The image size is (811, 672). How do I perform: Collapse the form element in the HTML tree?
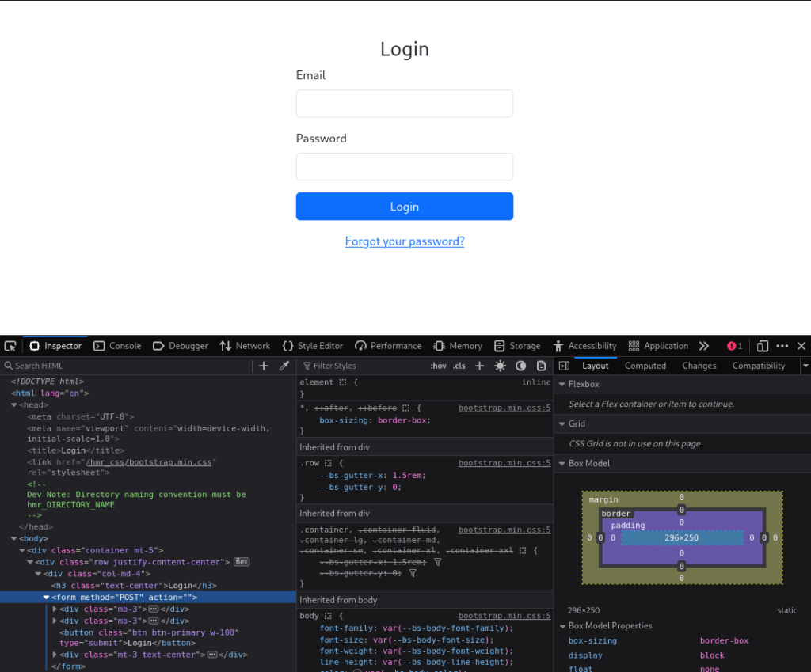(x=46, y=597)
